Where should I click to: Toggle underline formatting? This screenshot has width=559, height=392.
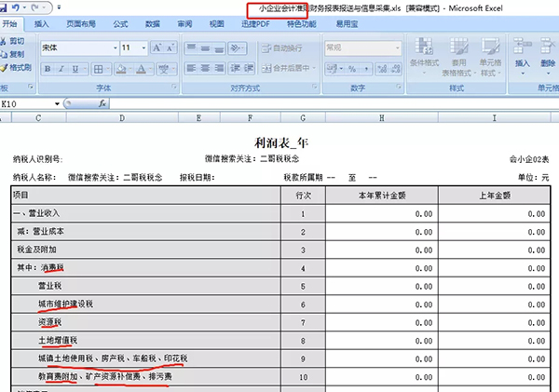pos(75,69)
